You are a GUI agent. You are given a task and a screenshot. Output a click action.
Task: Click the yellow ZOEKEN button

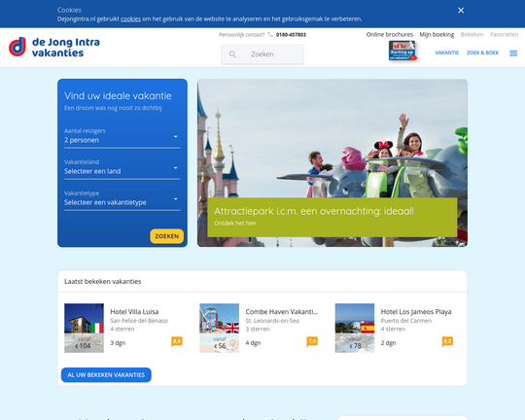click(167, 236)
